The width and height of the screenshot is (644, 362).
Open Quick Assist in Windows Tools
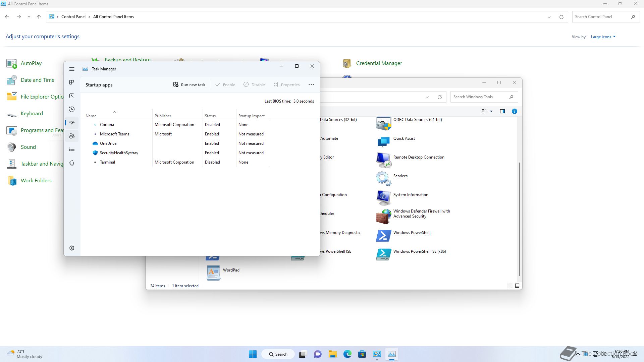coord(395,142)
